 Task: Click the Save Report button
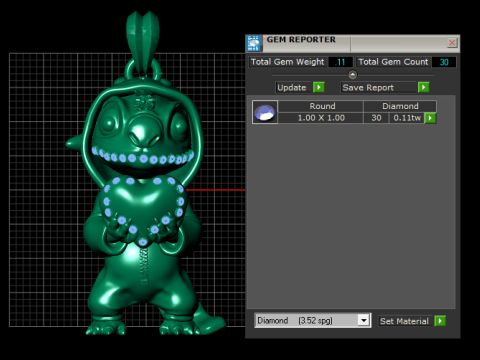click(x=378, y=87)
